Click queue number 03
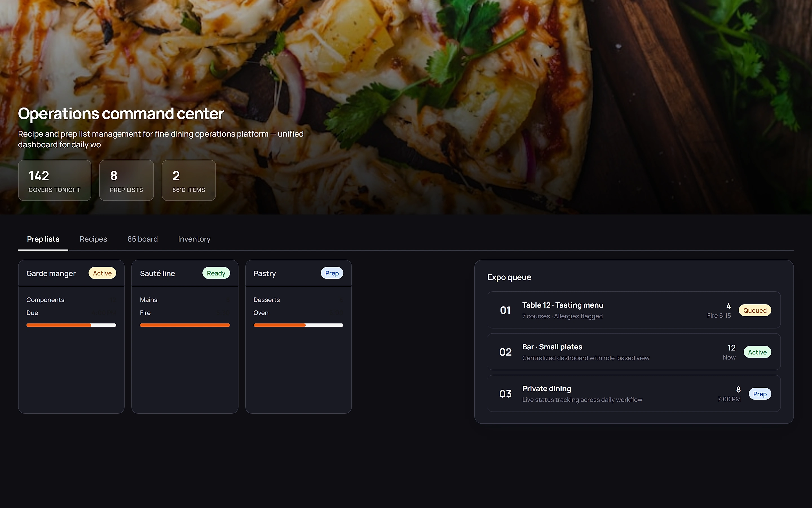Screen dimensions: 812x508 tap(505, 394)
